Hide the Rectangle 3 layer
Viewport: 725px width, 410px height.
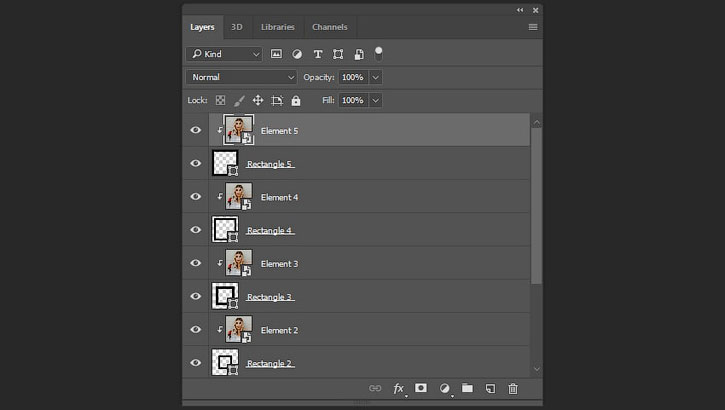coord(196,296)
